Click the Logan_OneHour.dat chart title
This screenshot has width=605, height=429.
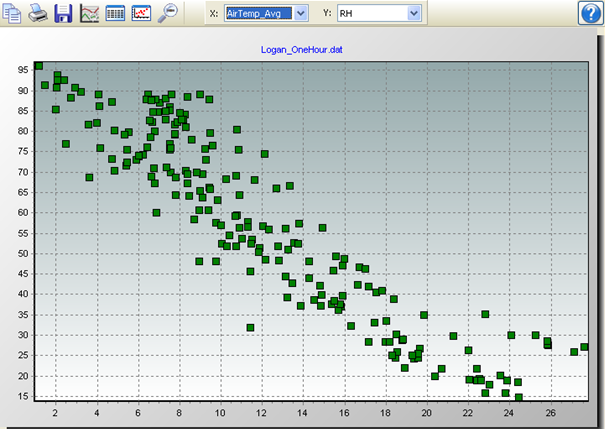302,50
